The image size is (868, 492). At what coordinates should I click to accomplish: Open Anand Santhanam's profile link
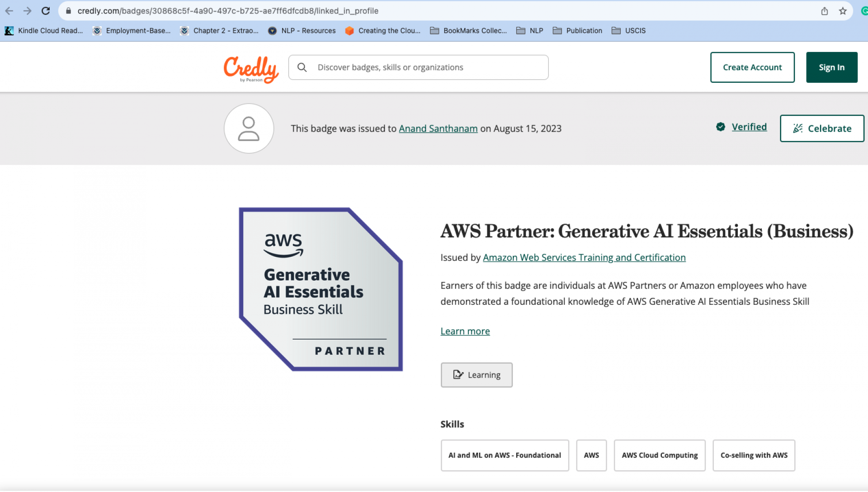click(438, 128)
